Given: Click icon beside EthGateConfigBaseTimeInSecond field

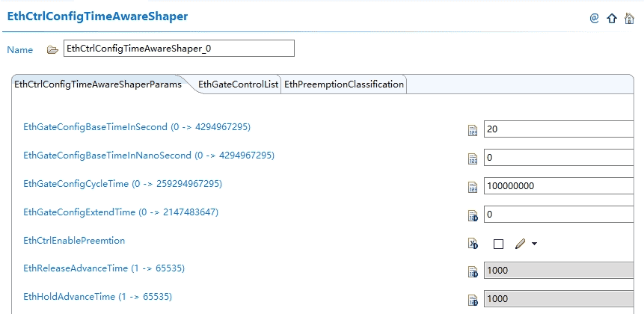Looking at the screenshot, I should point(473,131).
